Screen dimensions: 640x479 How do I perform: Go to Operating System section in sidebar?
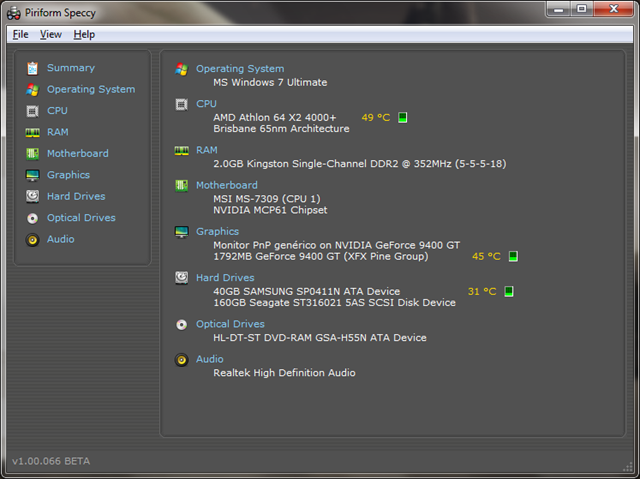point(91,89)
